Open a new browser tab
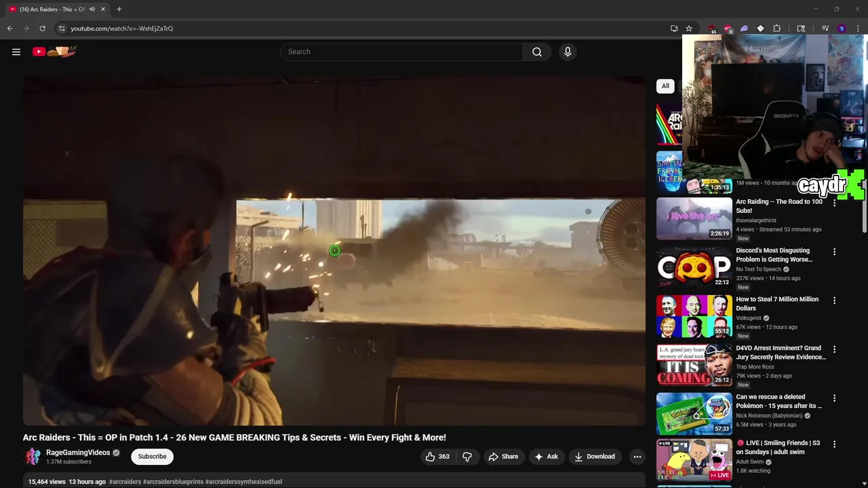Image resolution: width=868 pixels, height=488 pixels. (x=119, y=9)
